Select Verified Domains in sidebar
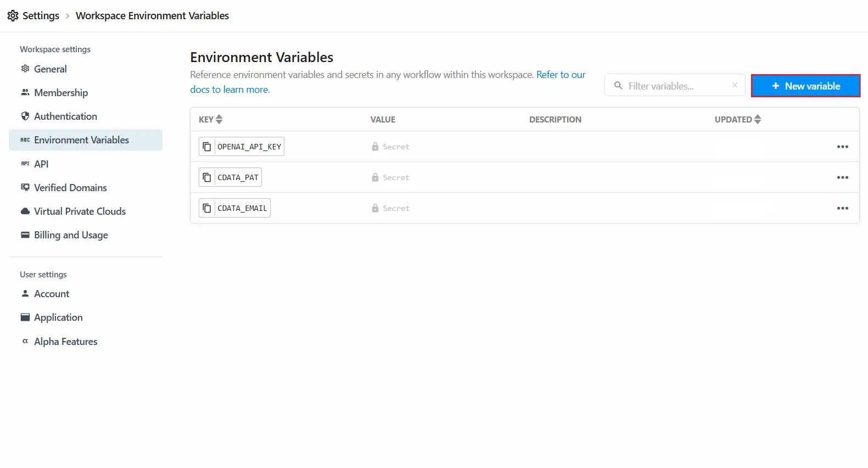868x468 pixels. [70, 188]
